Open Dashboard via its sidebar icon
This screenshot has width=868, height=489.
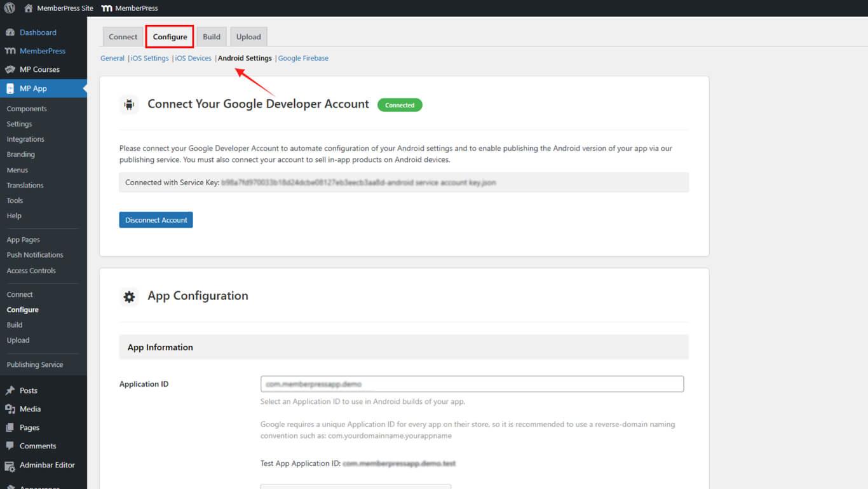[10, 32]
